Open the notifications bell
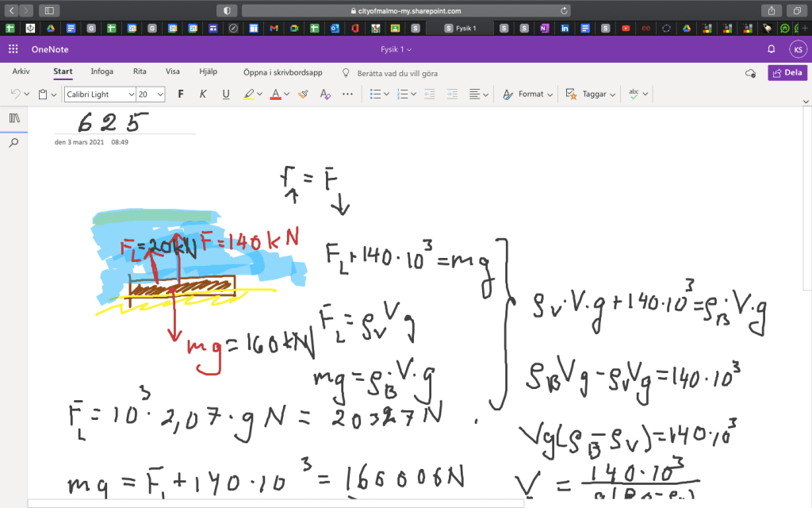Viewport: 812px width, 508px height. pyautogui.click(x=772, y=49)
